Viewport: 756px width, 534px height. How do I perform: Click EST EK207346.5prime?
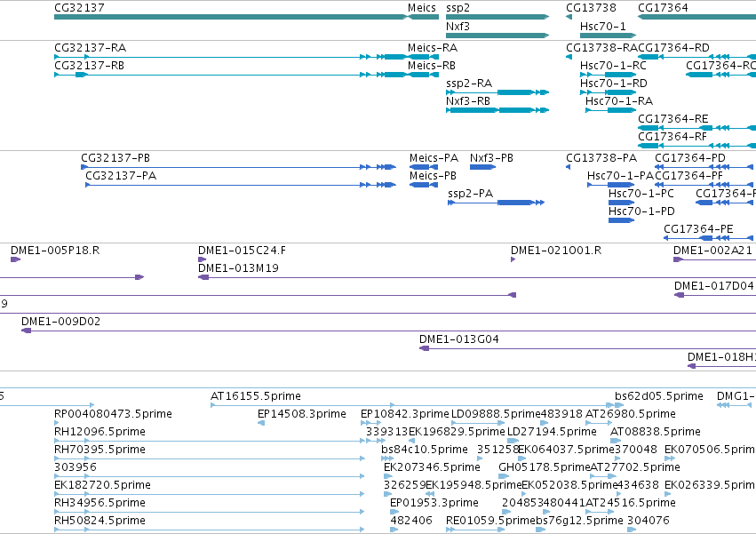tap(388, 476)
